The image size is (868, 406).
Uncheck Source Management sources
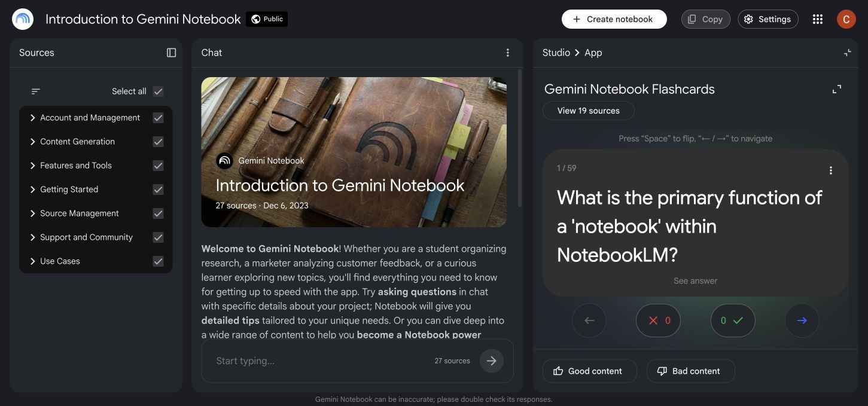coord(158,213)
